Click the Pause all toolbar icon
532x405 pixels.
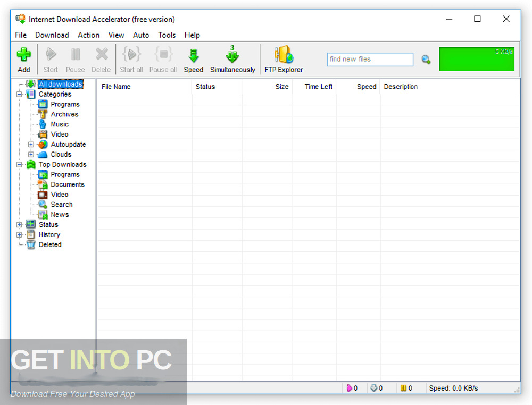(163, 54)
